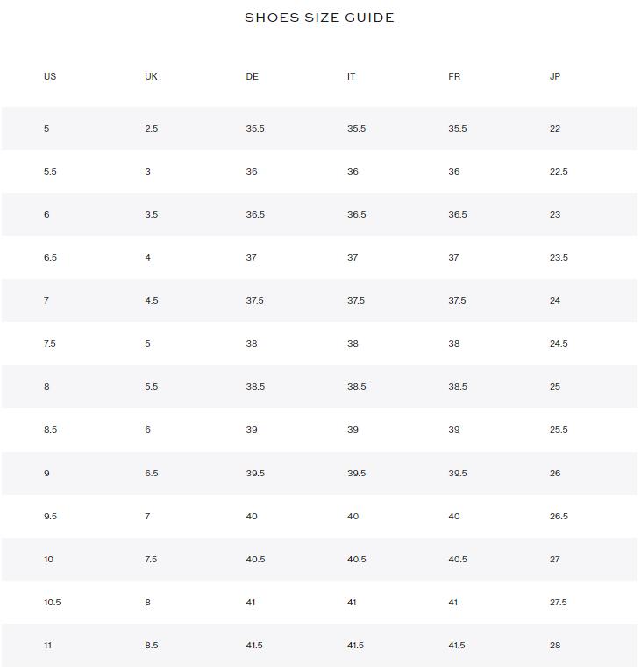Click US size 9.5 cell
641x672 pixels.
click(x=50, y=517)
